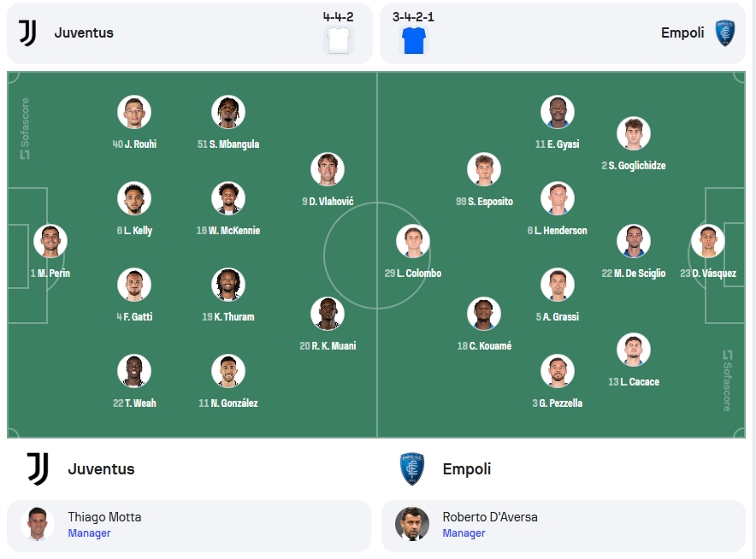Click W. McKennie name label
The height and width of the screenshot is (559, 756).
228,230
